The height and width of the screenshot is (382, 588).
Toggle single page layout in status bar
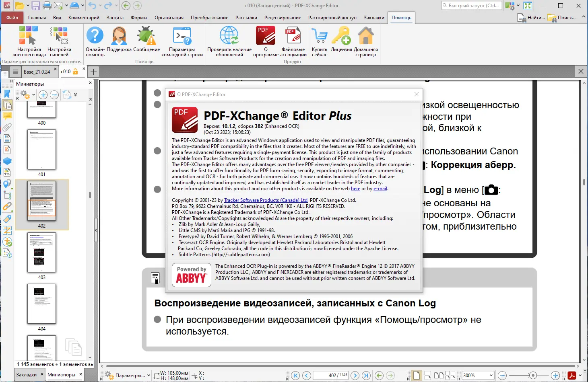coord(417,376)
